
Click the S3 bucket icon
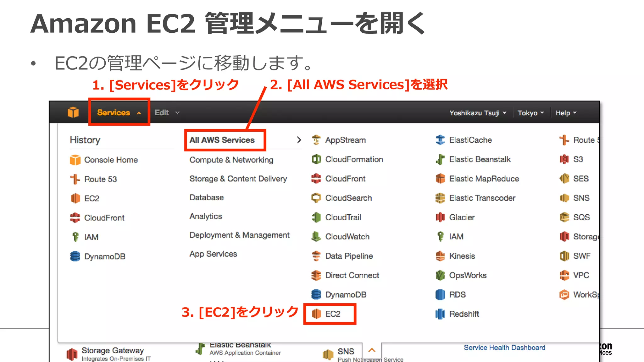pos(564,159)
